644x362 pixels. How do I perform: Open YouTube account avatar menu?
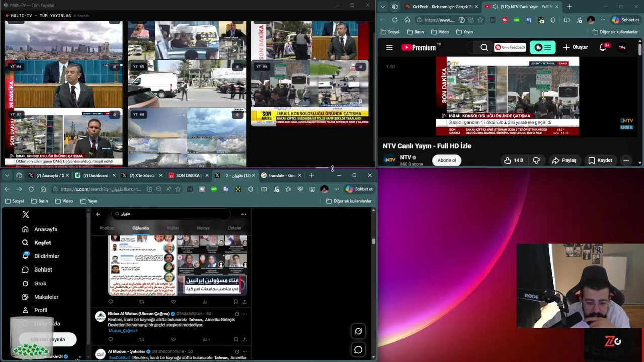[x=622, y=47]
